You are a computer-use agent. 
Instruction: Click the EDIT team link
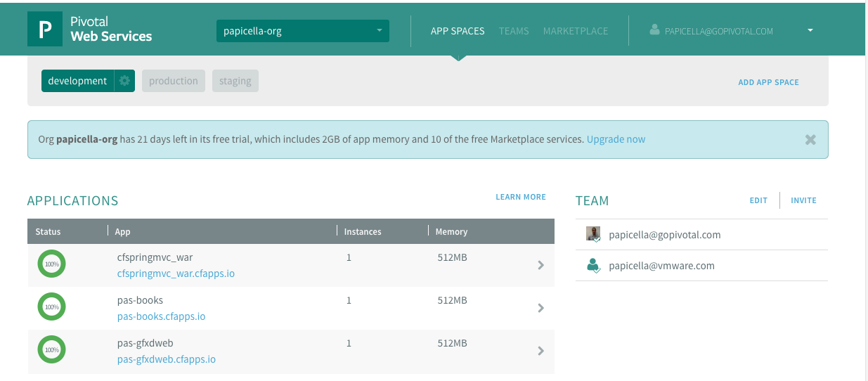pos(758,200)
